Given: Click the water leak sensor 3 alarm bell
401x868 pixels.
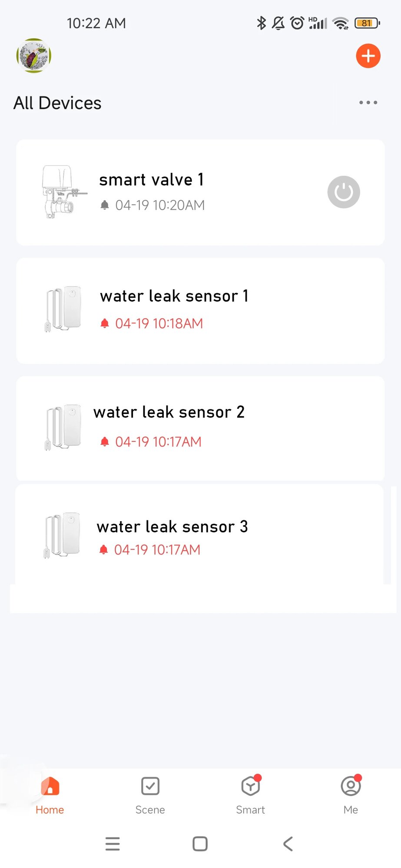Looking at the screenshot, I should click(103, 550).
